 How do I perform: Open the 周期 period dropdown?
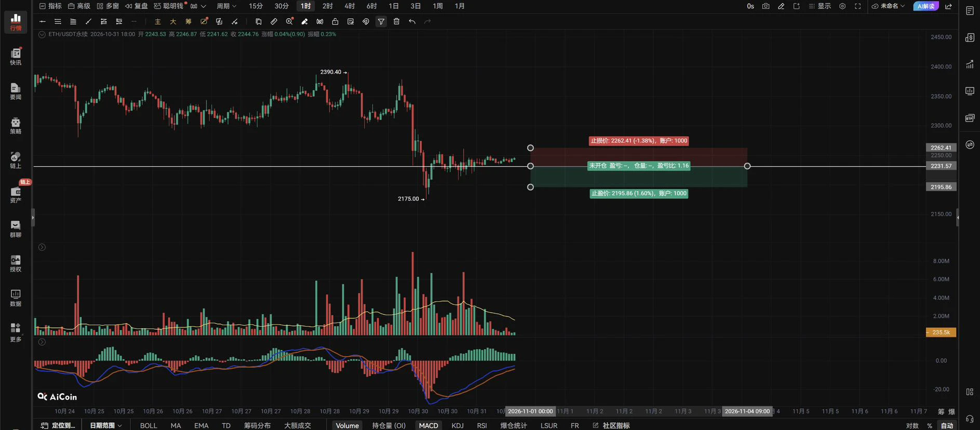[x=226, y=6]
